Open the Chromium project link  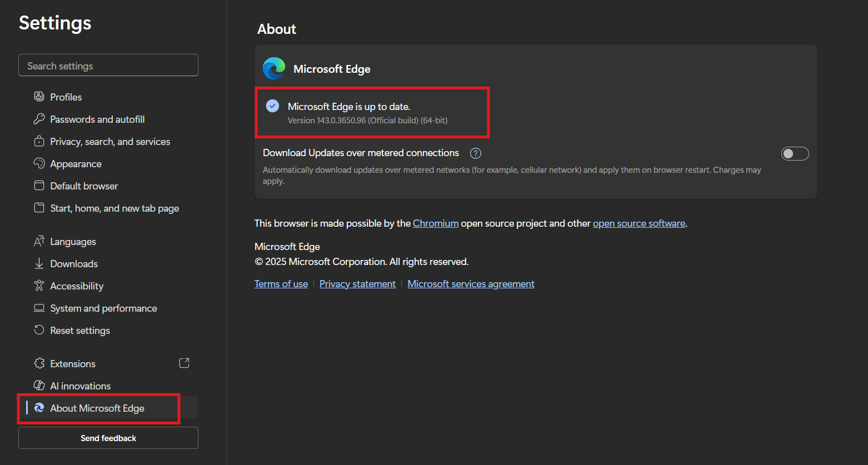coord(435,223)
